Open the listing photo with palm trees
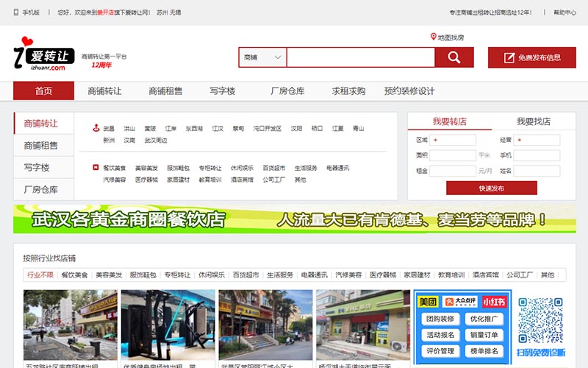 pyautogui.click(x=265, y=325)
